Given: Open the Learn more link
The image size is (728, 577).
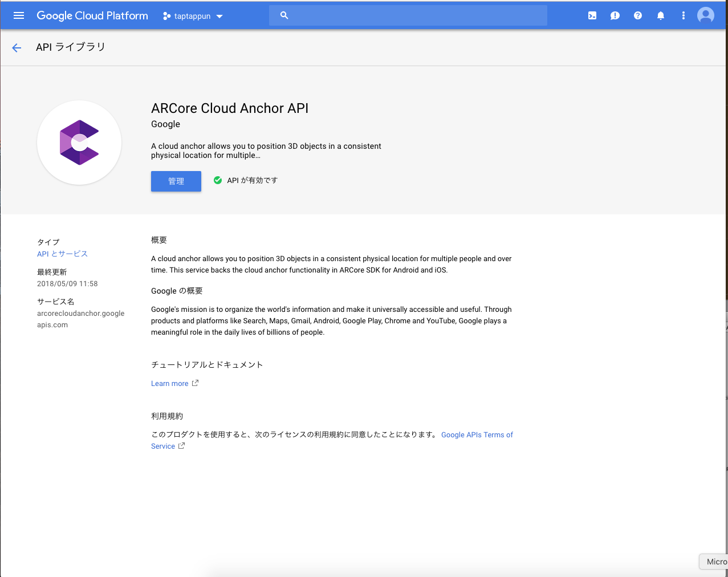Looking at the screenshot, I should [170, 383].
